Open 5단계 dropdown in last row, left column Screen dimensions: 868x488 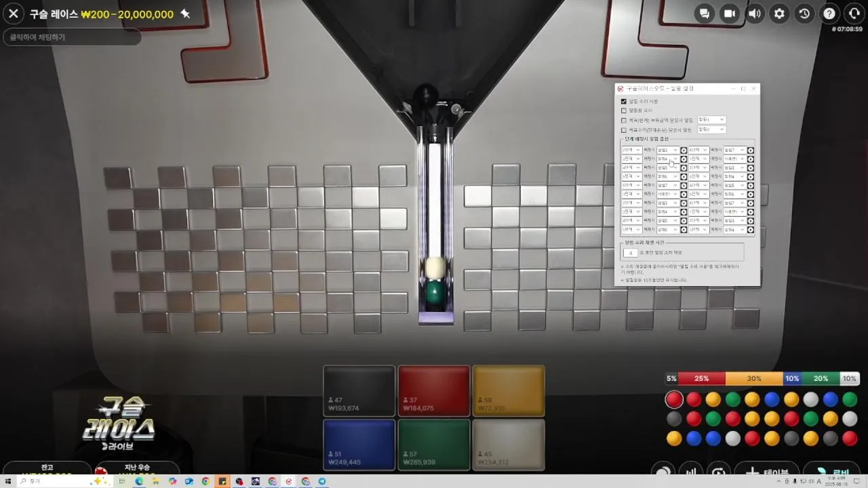pos(631,230)
